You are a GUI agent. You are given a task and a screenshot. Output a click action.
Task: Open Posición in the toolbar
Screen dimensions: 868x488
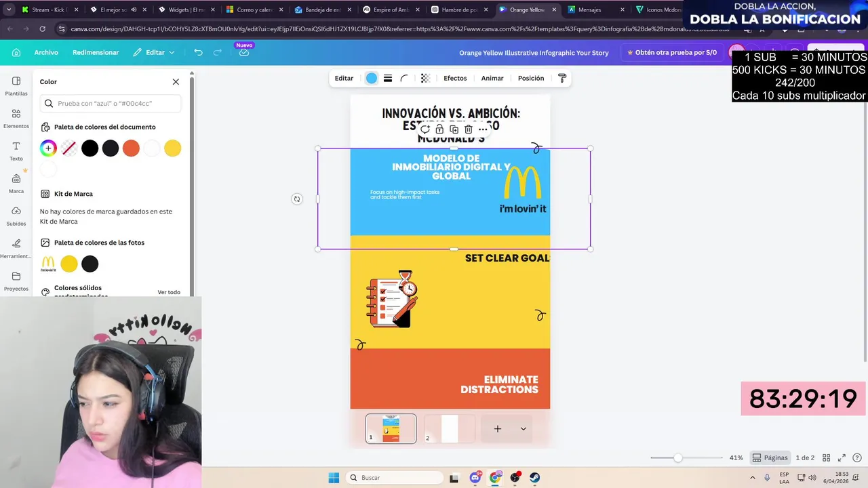pyautogui.click(x=531, y=78)
